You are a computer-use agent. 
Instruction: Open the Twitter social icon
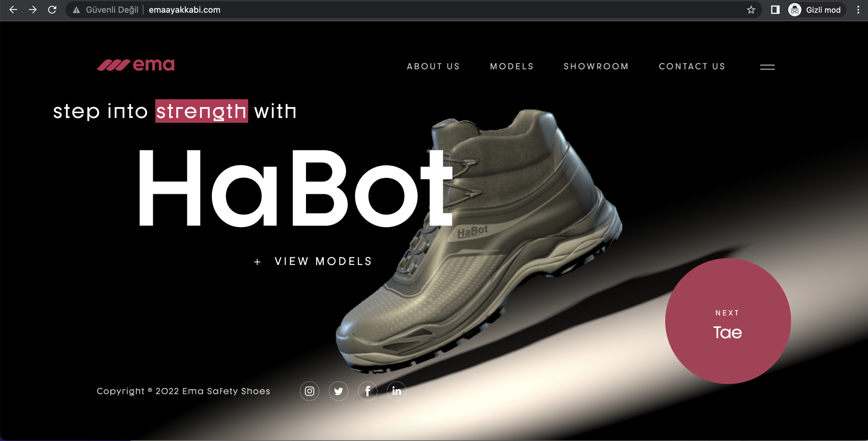click(x=338, y=391)
